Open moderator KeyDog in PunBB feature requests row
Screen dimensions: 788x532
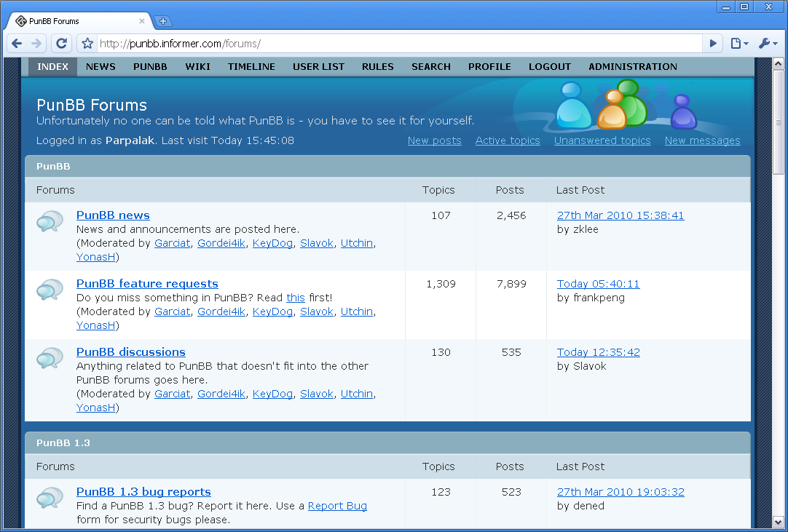coord(272,311)
